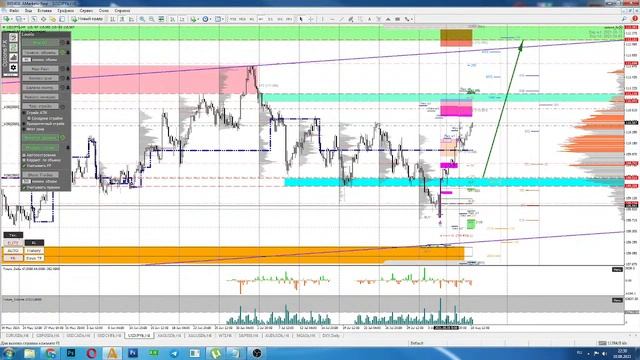Screen dimensions: 640x360
Task: Toggle the Navigator folder icon
Action: pos(53,19)
